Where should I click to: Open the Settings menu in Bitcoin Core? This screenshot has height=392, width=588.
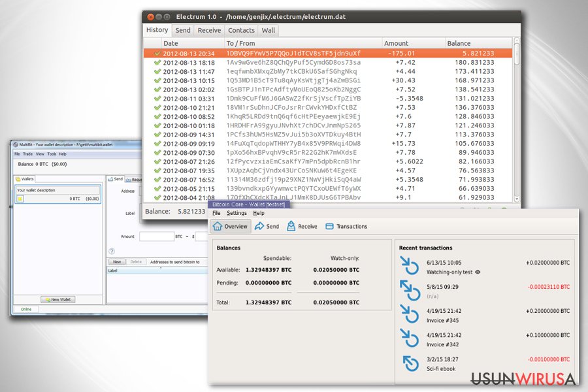coord(237,213)
